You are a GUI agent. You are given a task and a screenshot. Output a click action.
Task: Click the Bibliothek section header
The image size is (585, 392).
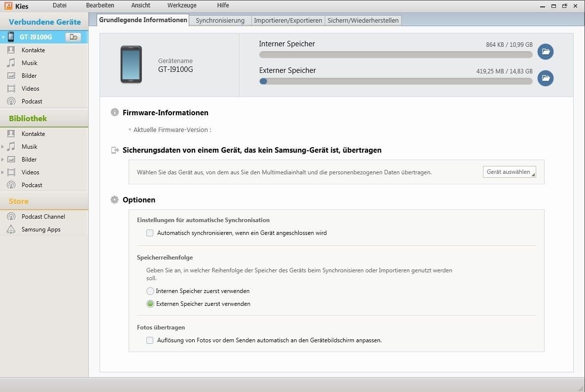click(x=44, y=118)
